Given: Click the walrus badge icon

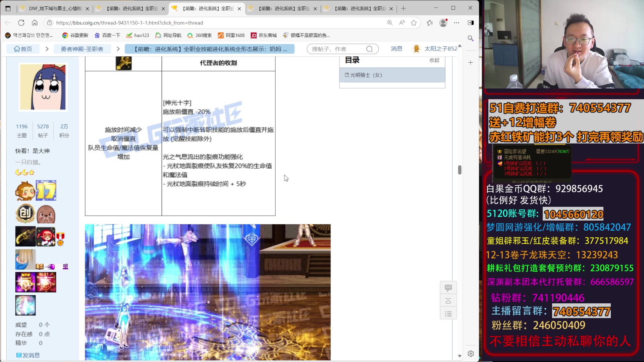Looking at the screenshot, I should pos(46,214).
